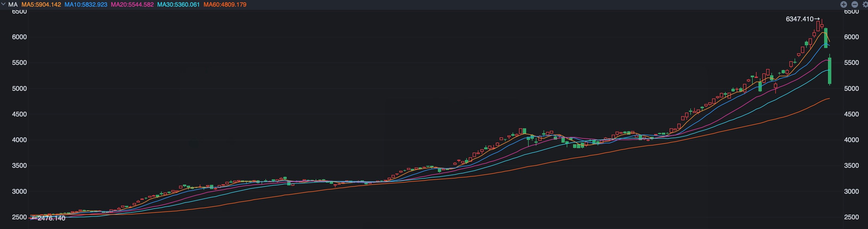Click the 3500 label on the left axis
This screenshot has height=229, width=868.
(x=19, y=166)
